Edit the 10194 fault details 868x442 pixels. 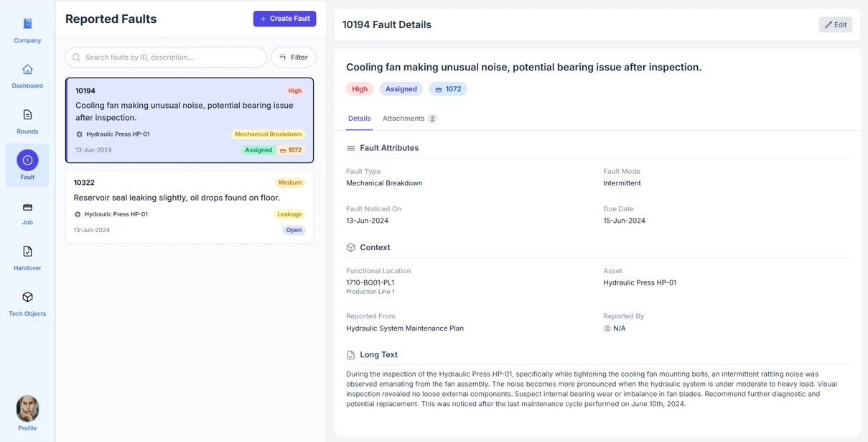pos(835,24)
